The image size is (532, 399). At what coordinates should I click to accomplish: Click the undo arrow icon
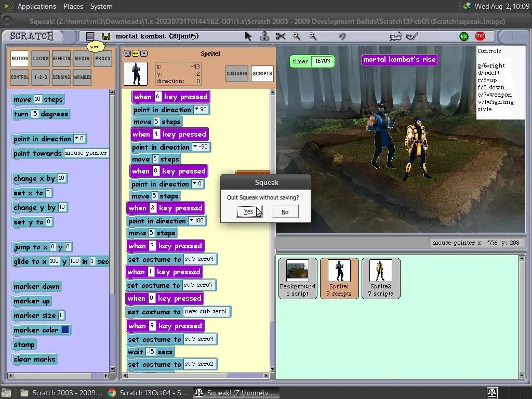(342, 36)
